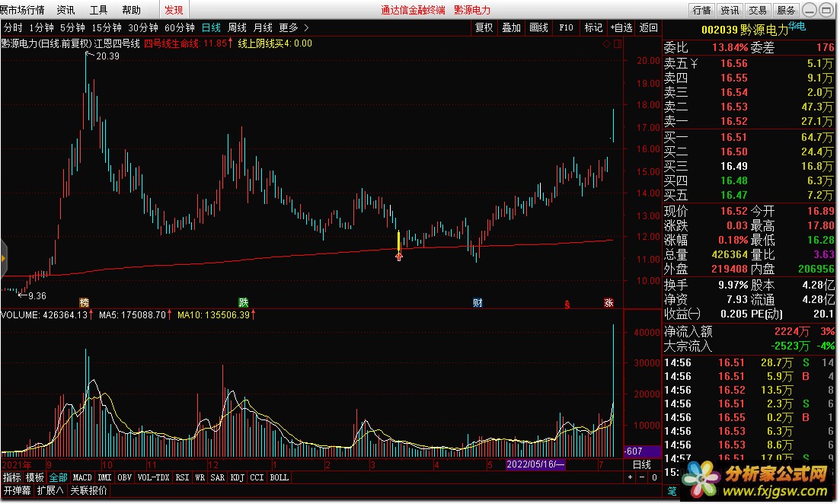Click the 0 reset button below volume axis
The width and height of the screenshot is (840, 504).
654,477
